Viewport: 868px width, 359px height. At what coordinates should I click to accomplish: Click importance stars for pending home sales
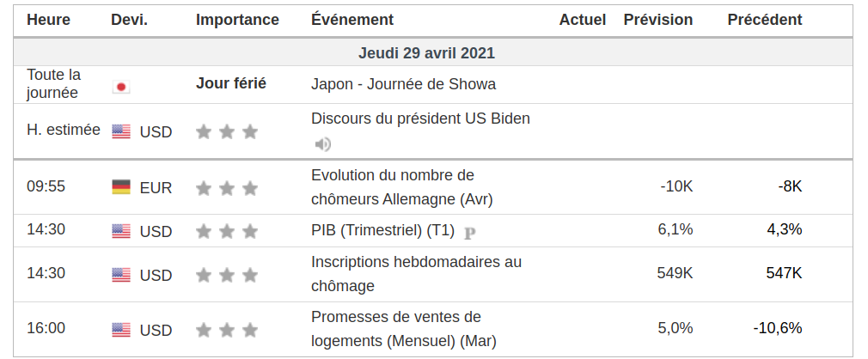click(227, 330)
